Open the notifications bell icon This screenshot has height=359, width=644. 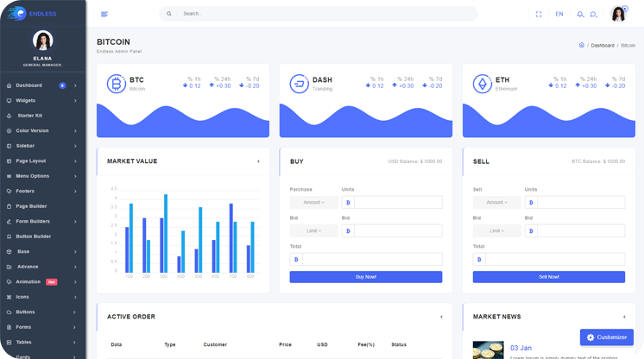[x=580, y=14]
